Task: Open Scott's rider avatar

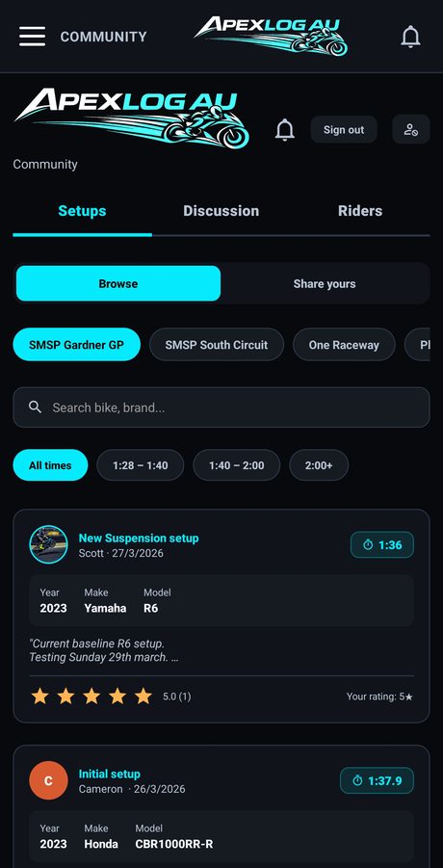Action: (x=49, y=544)
